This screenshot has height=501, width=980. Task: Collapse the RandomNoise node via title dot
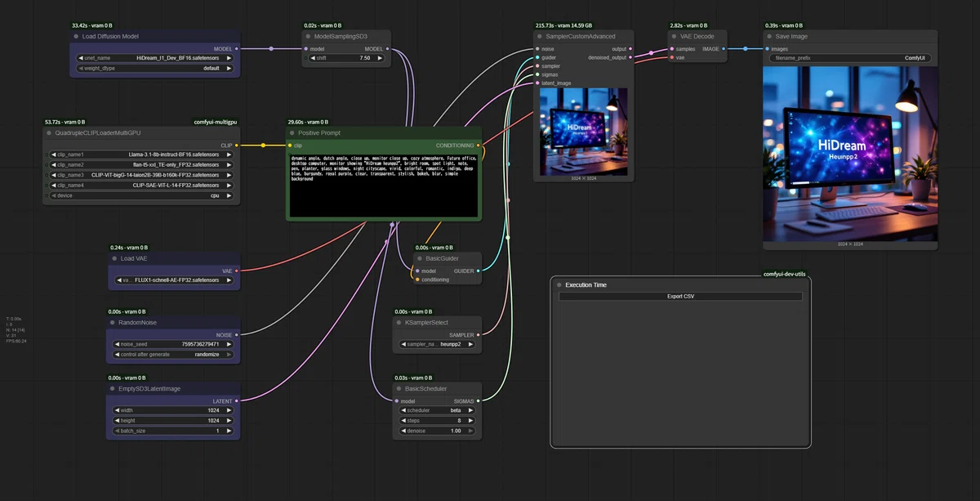point(113,323)
